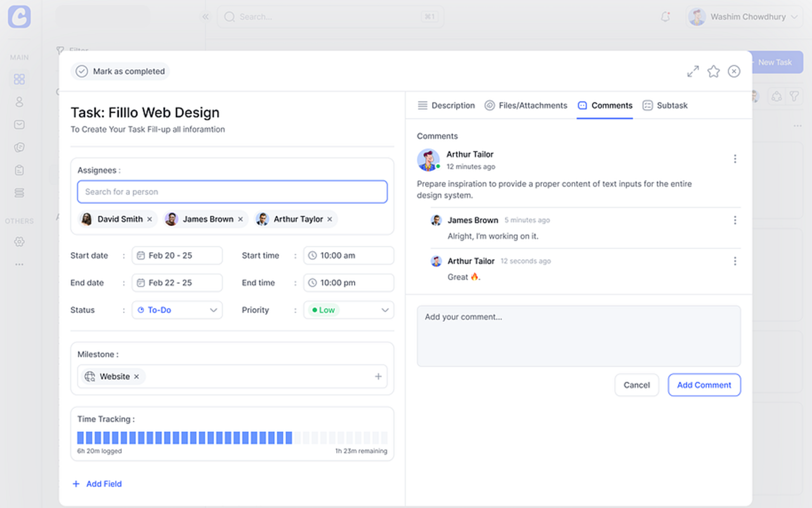Expand task dialog to full screen
This screenshot has height=508, width=812.
tap(693, 72)
